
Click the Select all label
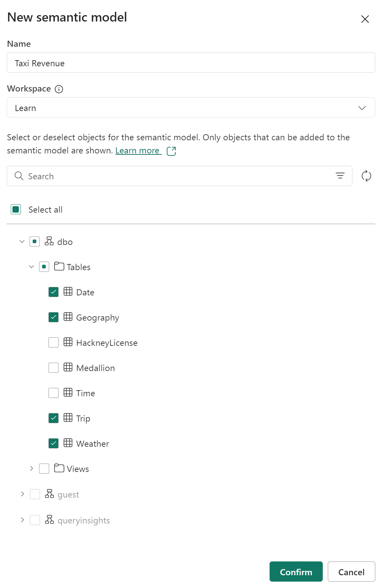45,210
